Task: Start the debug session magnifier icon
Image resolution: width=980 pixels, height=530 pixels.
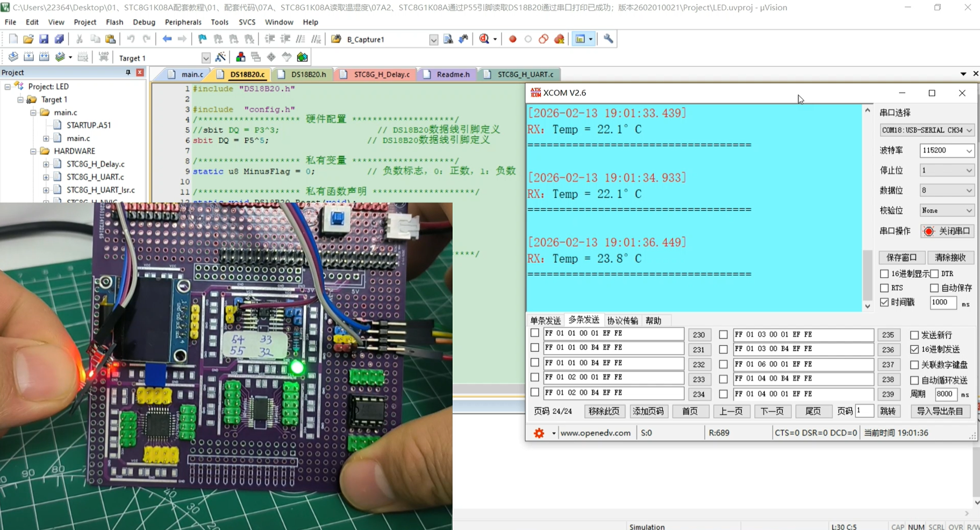Action: click(484, 39)
